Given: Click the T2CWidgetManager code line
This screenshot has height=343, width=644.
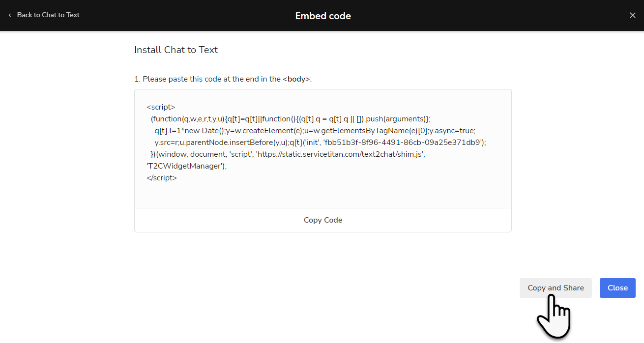Looking at the screenshot, I should 187,166.
